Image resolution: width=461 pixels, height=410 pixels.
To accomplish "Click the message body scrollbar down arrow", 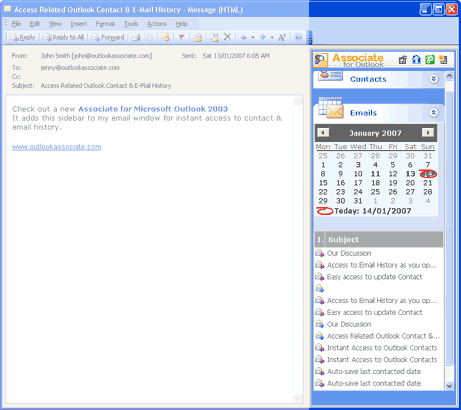I will 298,398.
